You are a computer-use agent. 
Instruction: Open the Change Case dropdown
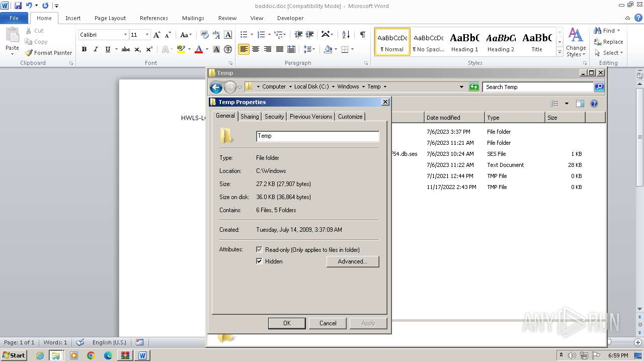185,35
